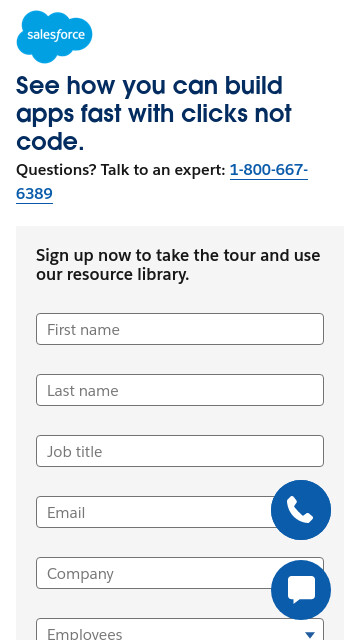Click 'Questions? Talk to an expert' text

point(121,170)
